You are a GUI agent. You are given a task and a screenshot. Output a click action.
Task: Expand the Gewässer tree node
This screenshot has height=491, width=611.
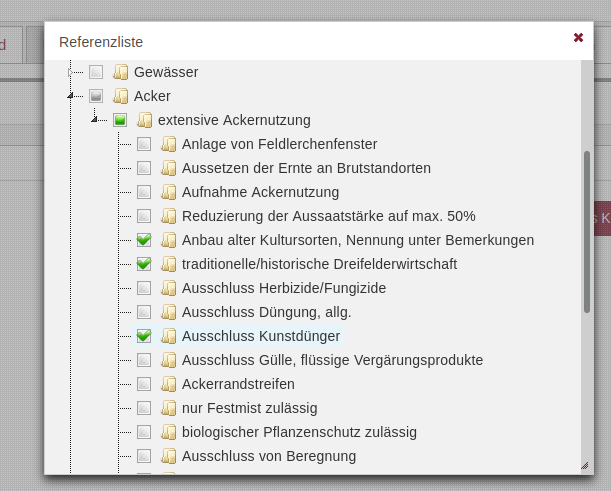70,72
